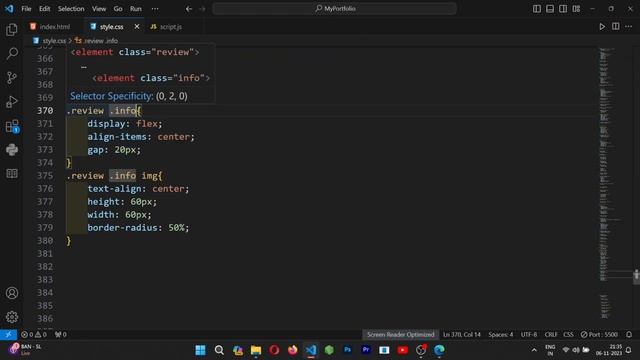This screenshot has height=360, width=640.
Task: Change language mode CSS
Action: pos(568,335)
